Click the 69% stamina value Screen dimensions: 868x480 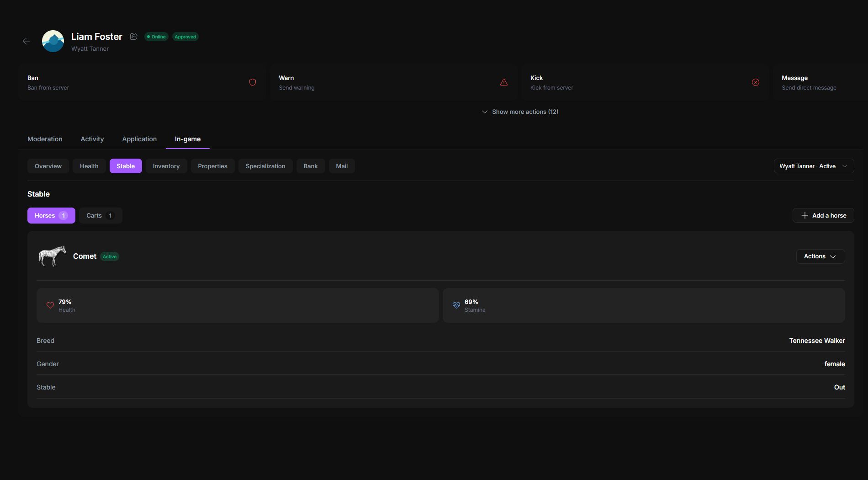(471, 302)
